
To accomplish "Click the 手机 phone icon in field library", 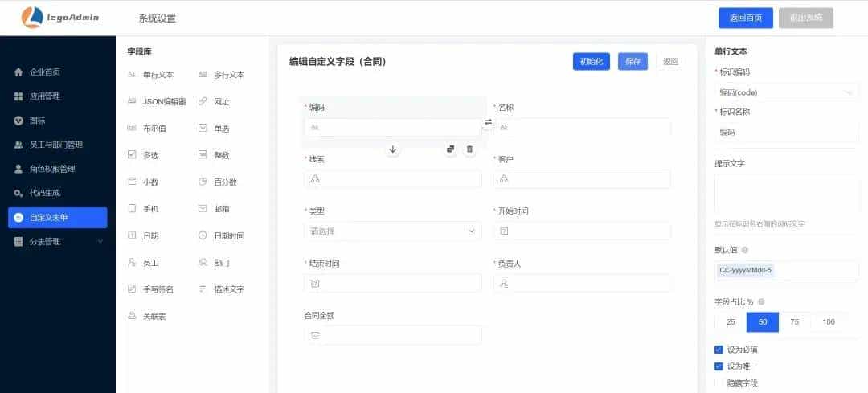I will click(132, 209).
